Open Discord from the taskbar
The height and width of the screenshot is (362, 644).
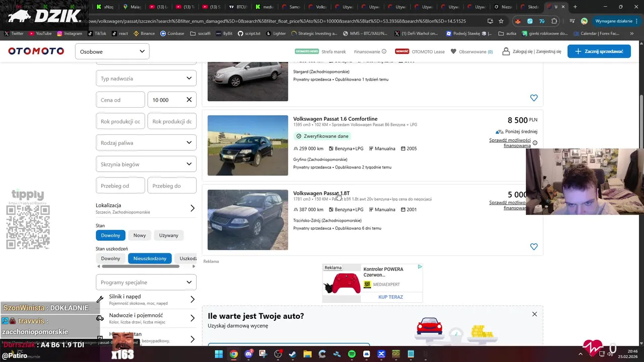coord(249,354)
